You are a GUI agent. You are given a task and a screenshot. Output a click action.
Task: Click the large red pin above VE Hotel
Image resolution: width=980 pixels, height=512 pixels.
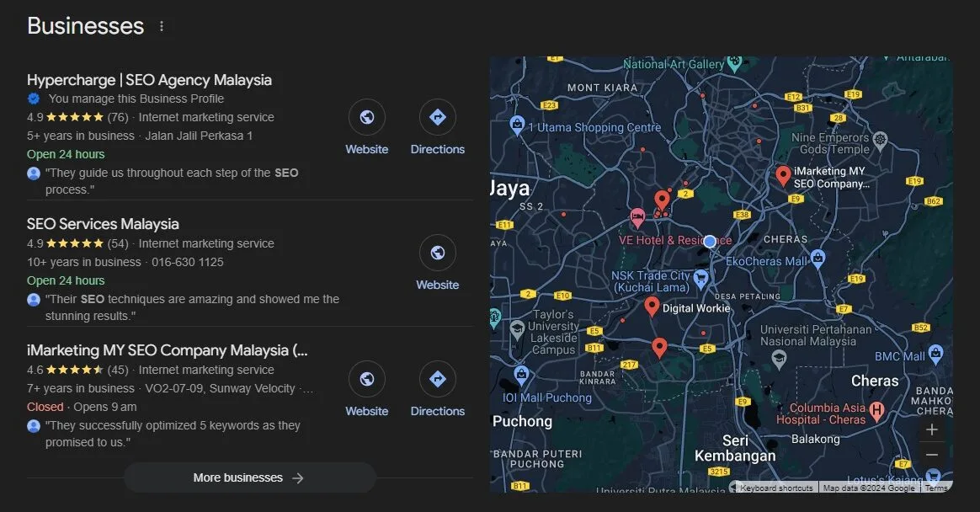[x=662, y=200]
